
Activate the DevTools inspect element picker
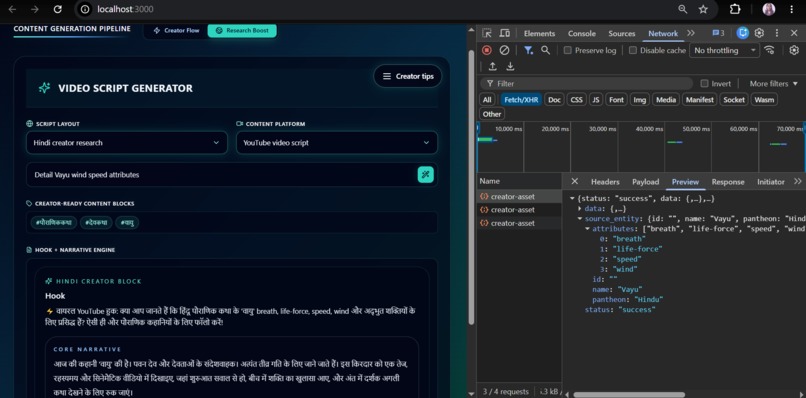pos(487,33)
